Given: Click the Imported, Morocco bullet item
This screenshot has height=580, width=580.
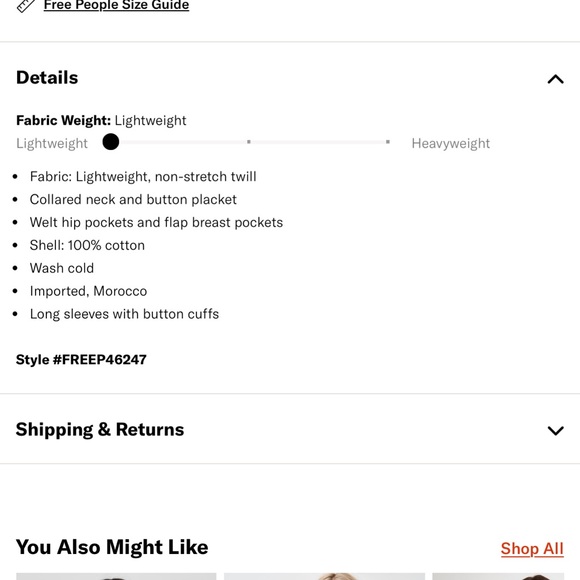Looking at the screenshot, I should [x=88, y=291].
